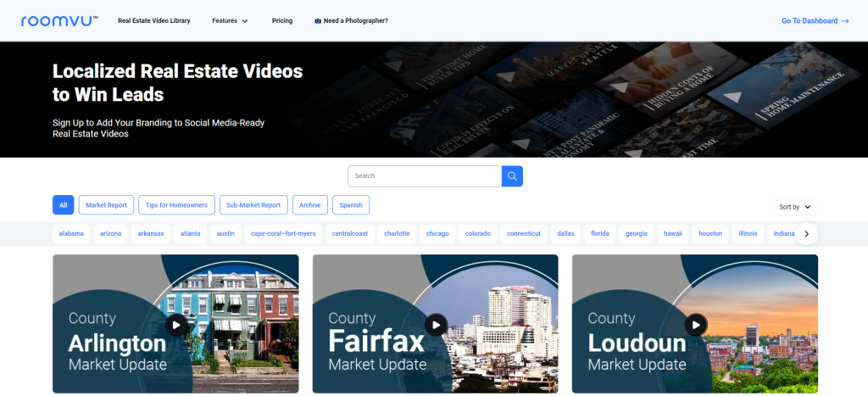868x396 pixels.
Task: Click the blue search magnifier button
Action: pyautogui.click(x=512, y=176)
